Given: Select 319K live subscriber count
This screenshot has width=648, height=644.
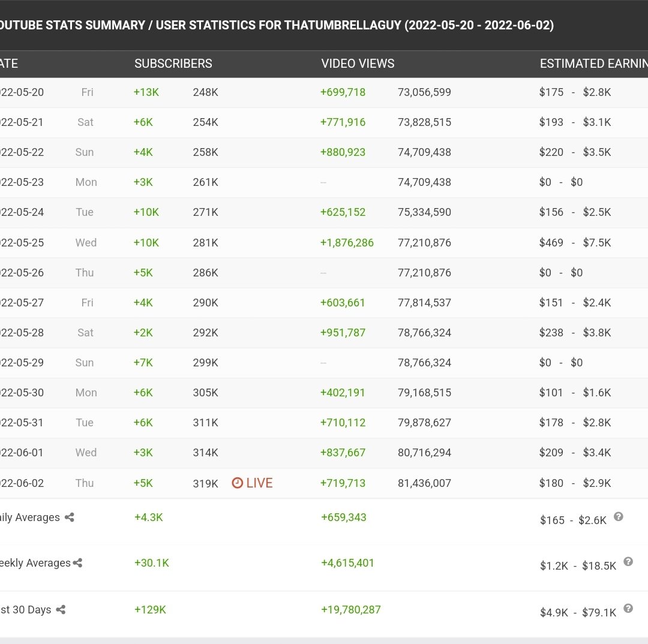Looking at the screenshot, I should tap(205, 483).
